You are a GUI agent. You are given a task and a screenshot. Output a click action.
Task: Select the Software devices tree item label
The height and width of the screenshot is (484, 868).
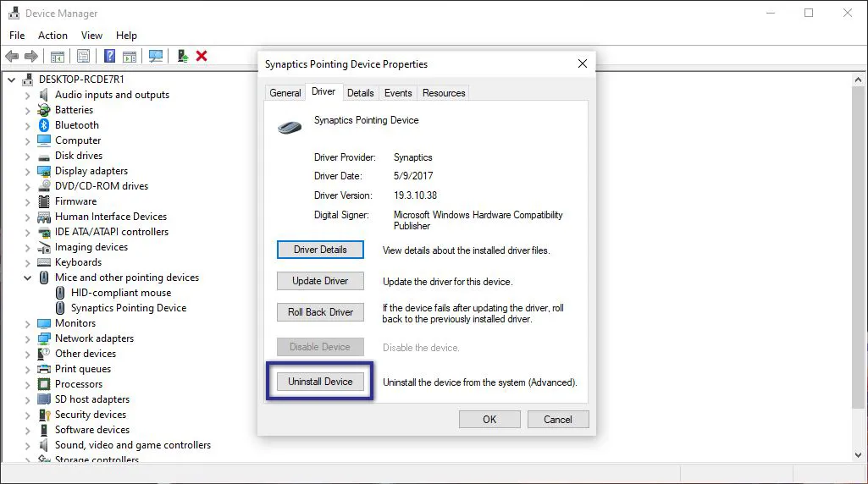[92, 430]
